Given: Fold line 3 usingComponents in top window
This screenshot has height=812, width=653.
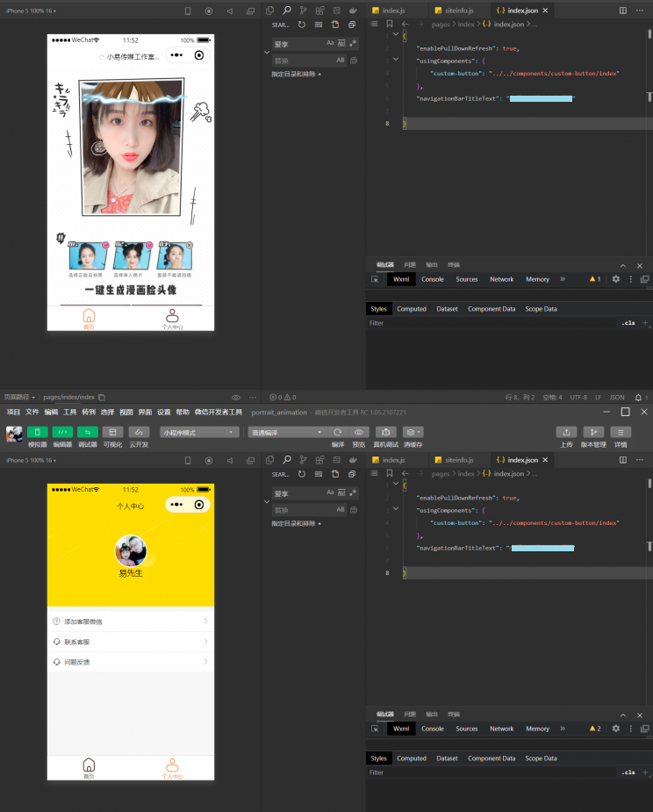Looking at the screenshot, I should click(x=396, y=60).
